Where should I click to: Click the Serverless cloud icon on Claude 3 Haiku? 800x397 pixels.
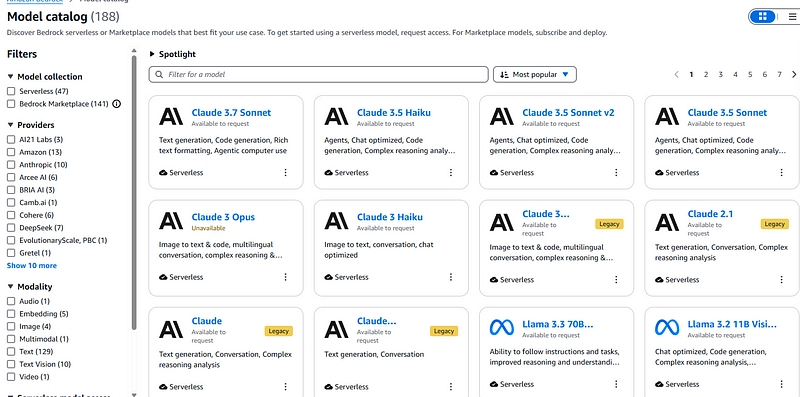pos(329,278)
